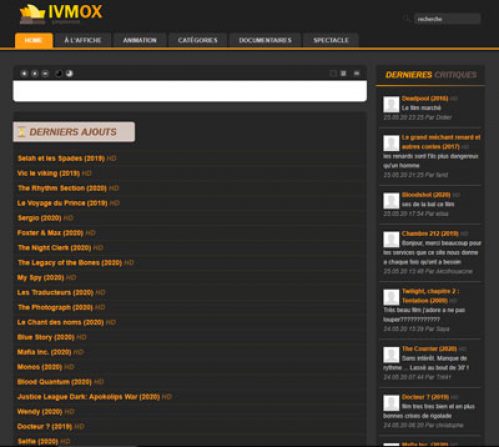Select the empty square view icon
The image size is (499, 447).
pyautogui.click(x=333, y=73)
